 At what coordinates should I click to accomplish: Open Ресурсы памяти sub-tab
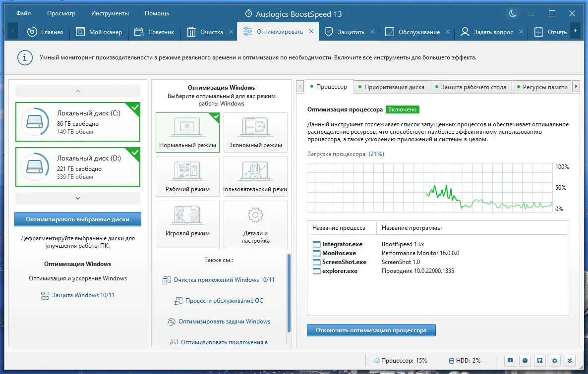coord(542,87)
